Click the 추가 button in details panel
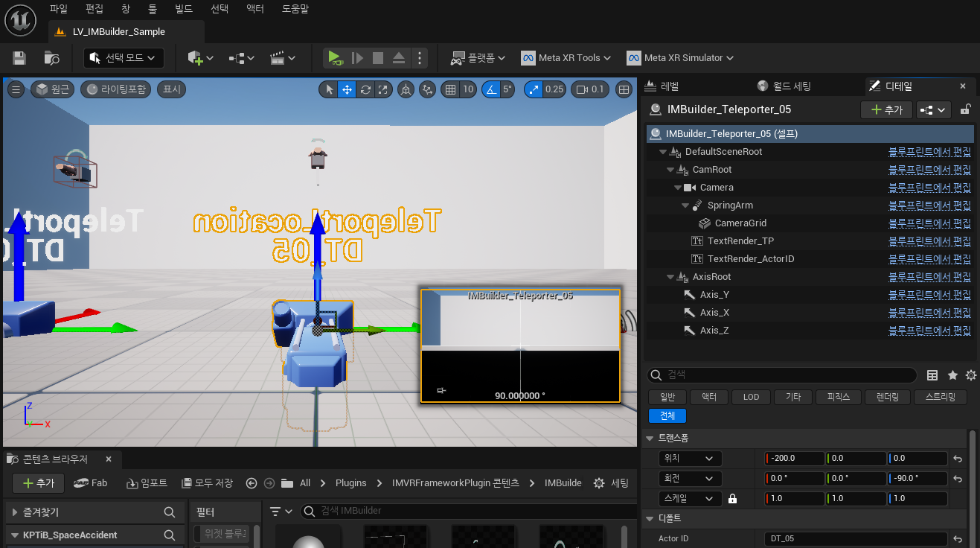Viewport: 980px width, 548px height. [x=885, y=109]
